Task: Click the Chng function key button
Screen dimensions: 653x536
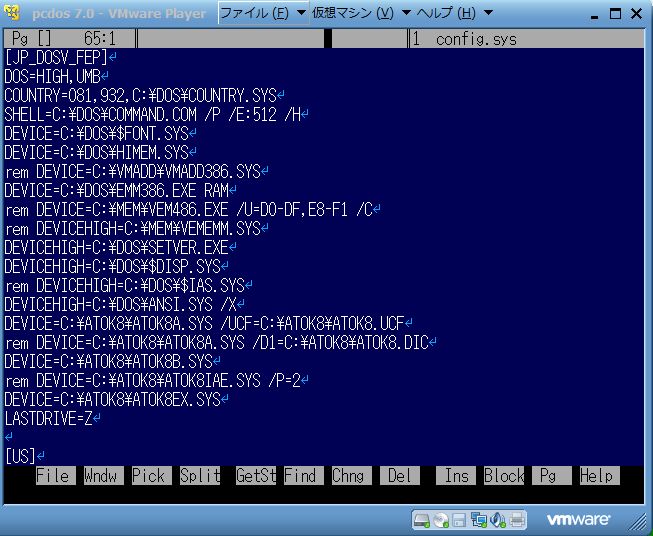Action: pyautogui.click(x=351, y=476)
